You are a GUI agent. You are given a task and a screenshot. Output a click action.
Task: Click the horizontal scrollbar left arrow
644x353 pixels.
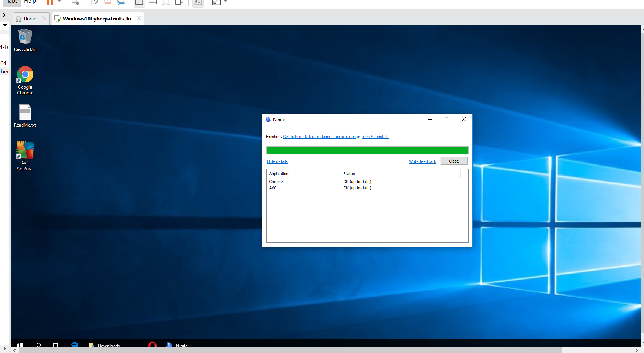point(14,350)
